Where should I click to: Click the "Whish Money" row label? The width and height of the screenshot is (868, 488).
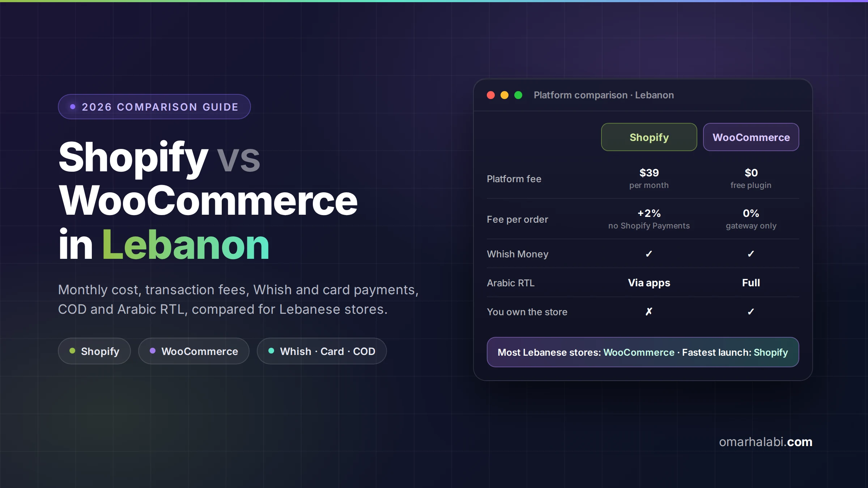point(518,254)
